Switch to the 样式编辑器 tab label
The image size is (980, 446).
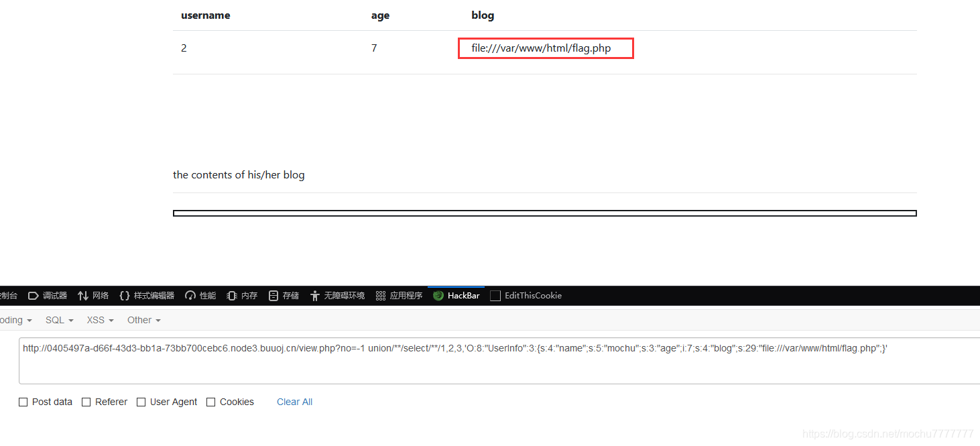click(154, 296)
